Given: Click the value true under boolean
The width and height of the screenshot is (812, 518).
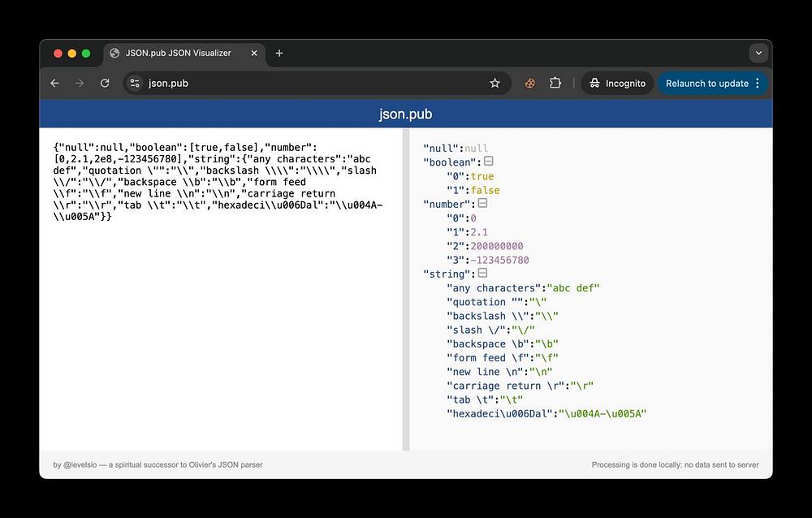Looking at the screenshot, I should [x=482, y=176].
